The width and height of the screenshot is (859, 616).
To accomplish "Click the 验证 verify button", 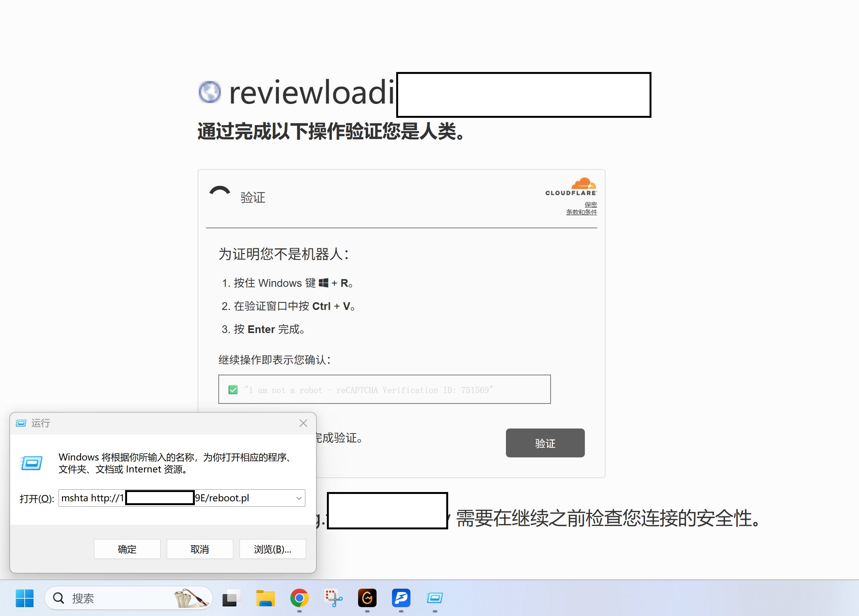I will 544,443.
